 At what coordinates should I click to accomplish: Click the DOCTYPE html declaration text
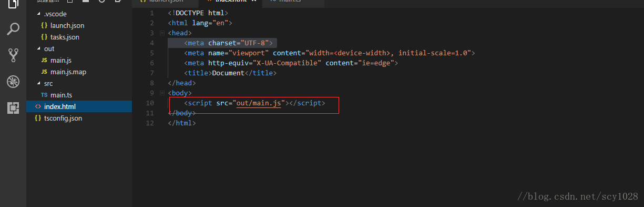(199, 13)
